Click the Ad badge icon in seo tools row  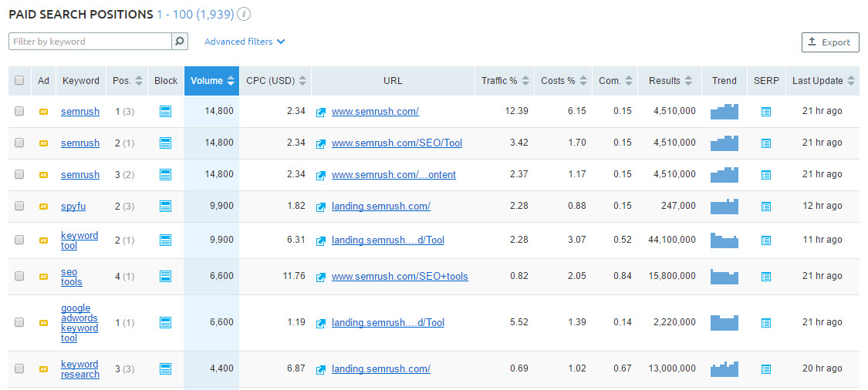[43, 277]
